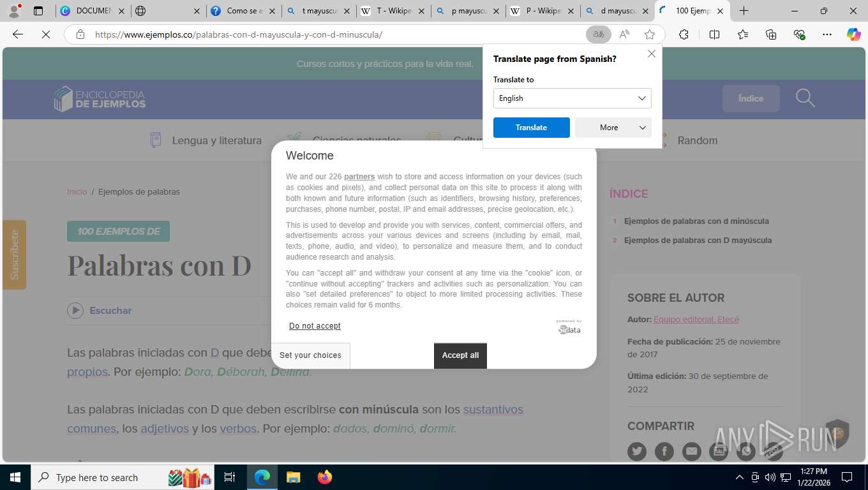Open the volume tray icon
The width and height of the screenshot is (868, 490).
(x=770, y=477)
